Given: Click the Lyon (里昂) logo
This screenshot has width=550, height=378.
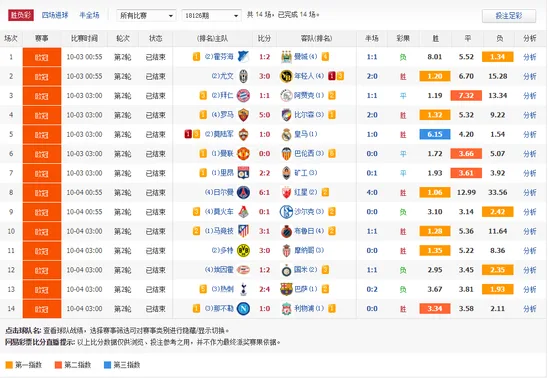Looking at the screenshot, I should (243, 173).
